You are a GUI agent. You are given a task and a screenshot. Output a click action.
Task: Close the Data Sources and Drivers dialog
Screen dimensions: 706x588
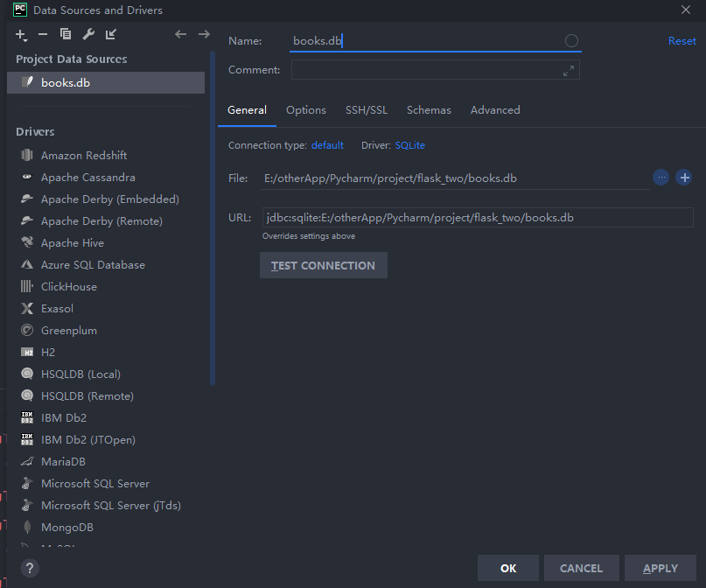point(685,10)
